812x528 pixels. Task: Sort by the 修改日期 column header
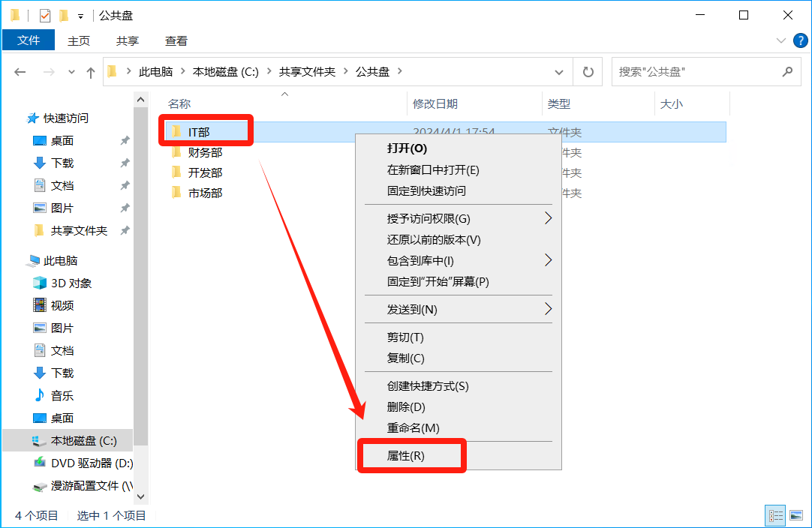[x=435, y=104]
